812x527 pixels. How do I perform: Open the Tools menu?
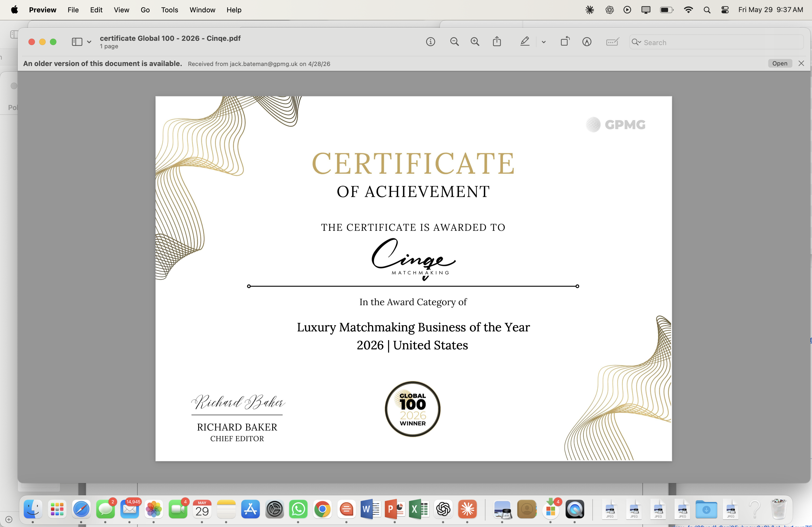169,10
